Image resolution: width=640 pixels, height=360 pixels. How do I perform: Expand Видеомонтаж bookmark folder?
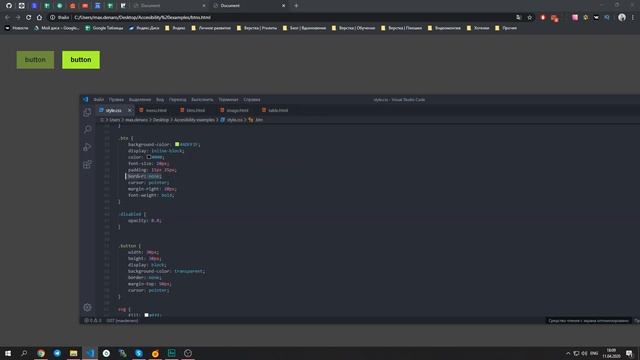coord(444,28)
